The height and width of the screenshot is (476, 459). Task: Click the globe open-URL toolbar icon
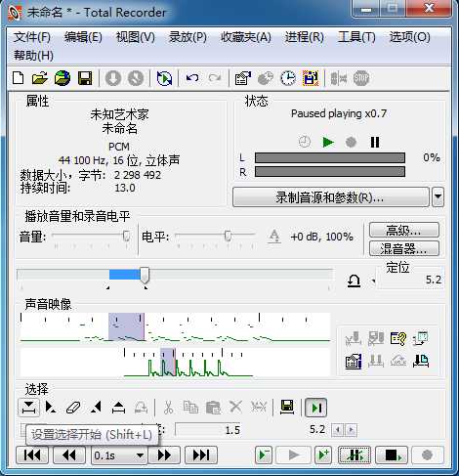point(63,78)
